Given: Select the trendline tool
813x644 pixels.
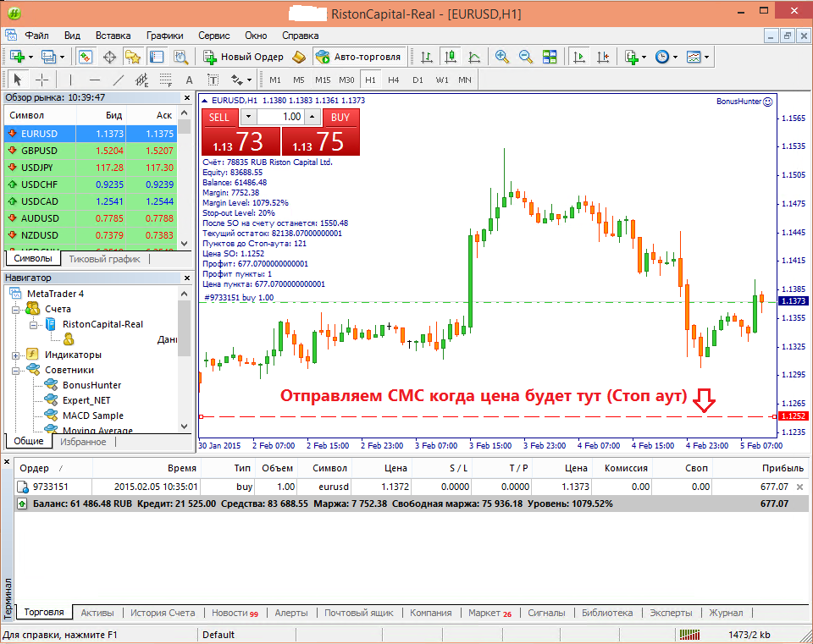Looking at the screenshot, I should (119, 80).
